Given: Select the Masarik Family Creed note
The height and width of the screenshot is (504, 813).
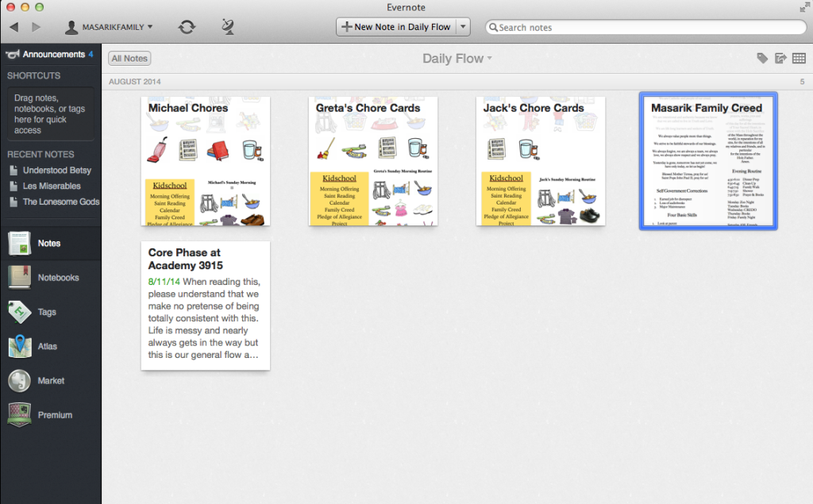Looking at the screenshot, I should 708,161.
